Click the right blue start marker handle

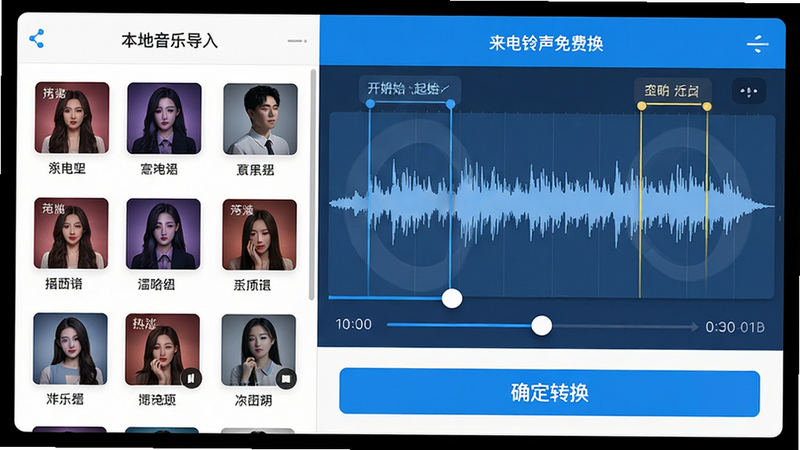click(x=451, y=104)
